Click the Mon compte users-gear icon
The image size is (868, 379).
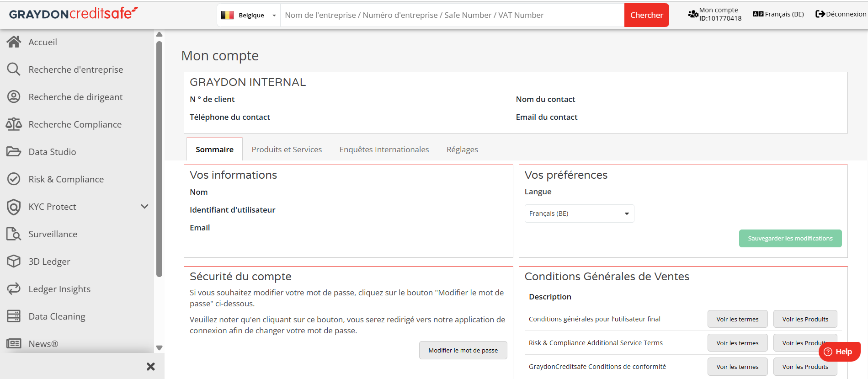[x=693, y=14]
